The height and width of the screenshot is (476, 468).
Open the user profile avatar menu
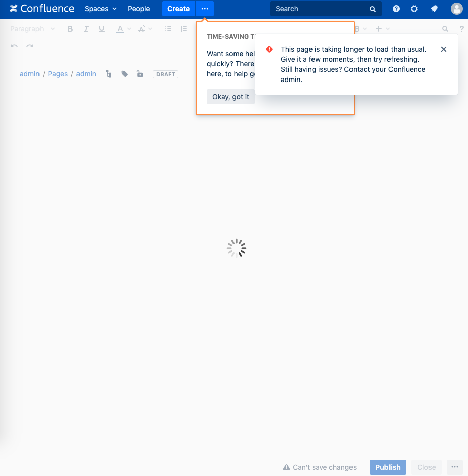tap(457, 9)
